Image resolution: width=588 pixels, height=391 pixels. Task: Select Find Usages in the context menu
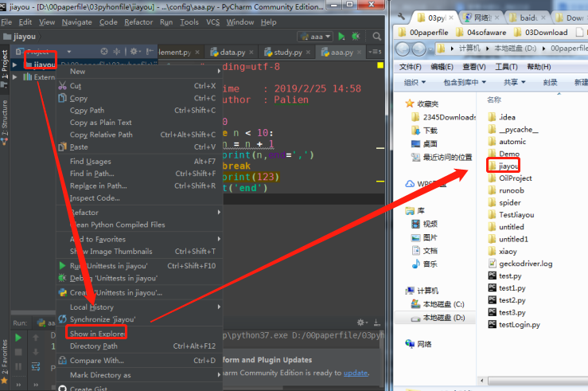[139, 162]
